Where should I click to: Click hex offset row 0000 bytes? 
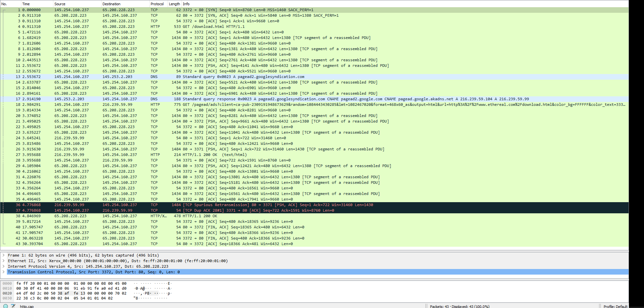71,283
